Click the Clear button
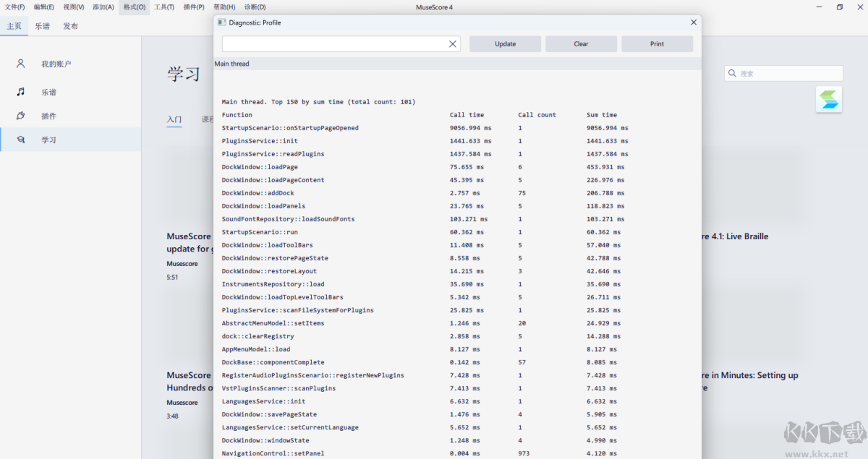This screenshot has height=459, width=868. [x=581, y=44]
